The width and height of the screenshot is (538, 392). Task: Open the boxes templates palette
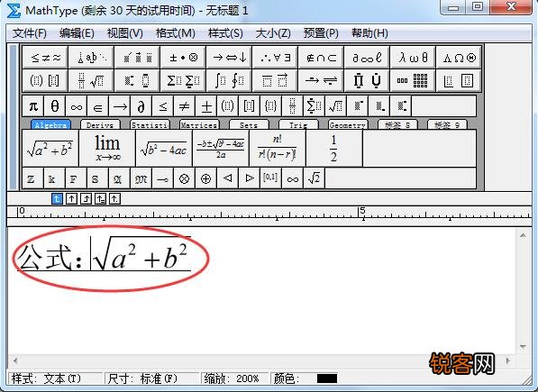[459, 80]
